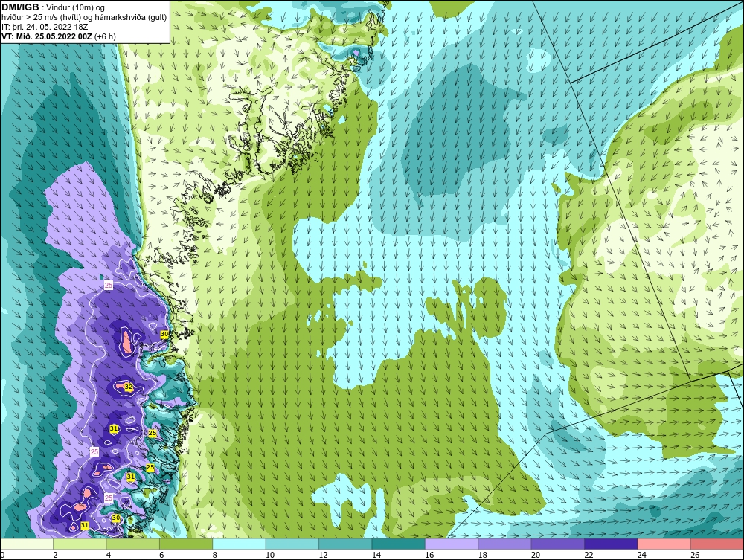
Task: Pick the 12–14 m/s medium teal legend swatch
Action: point(345,544)
